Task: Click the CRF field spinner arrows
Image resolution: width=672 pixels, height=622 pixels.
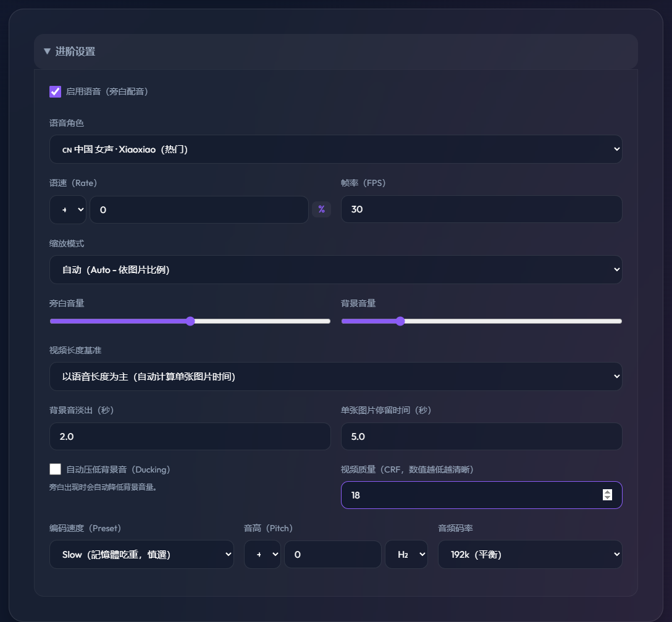Action: [607, 495]
